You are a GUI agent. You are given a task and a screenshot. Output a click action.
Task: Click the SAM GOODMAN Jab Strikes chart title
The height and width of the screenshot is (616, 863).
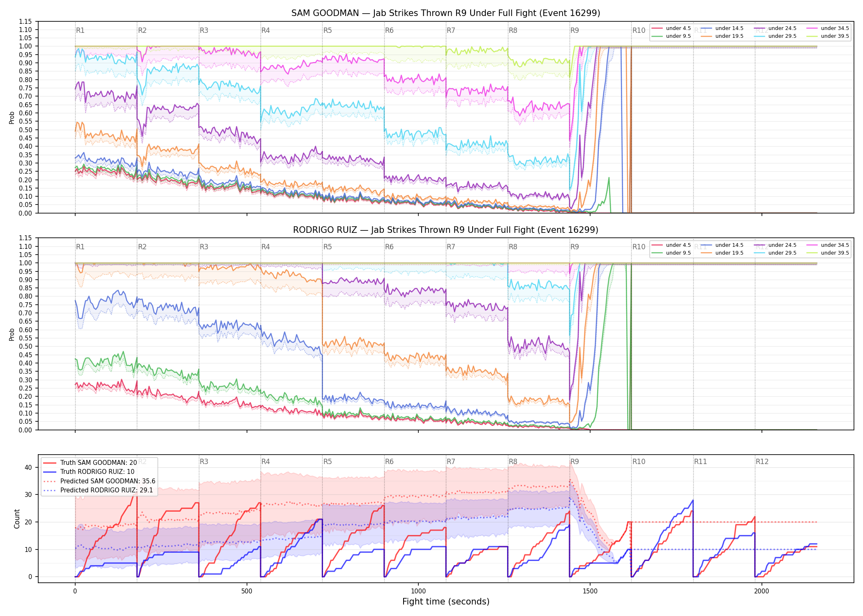click(445, 13)
